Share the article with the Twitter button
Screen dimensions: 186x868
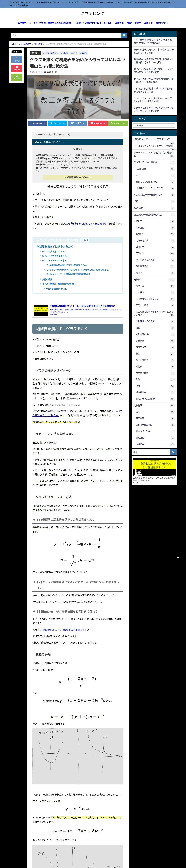pyautogui.click(x=57, y=123)
